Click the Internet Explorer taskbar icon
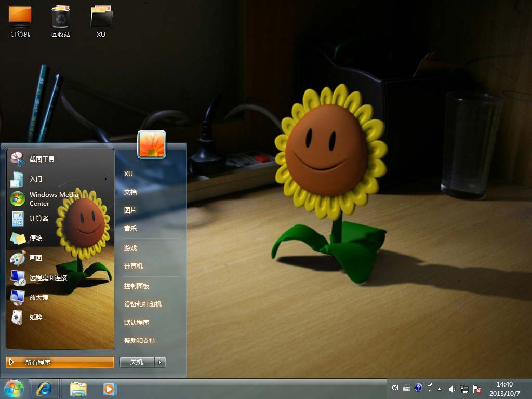 point(44,389)
